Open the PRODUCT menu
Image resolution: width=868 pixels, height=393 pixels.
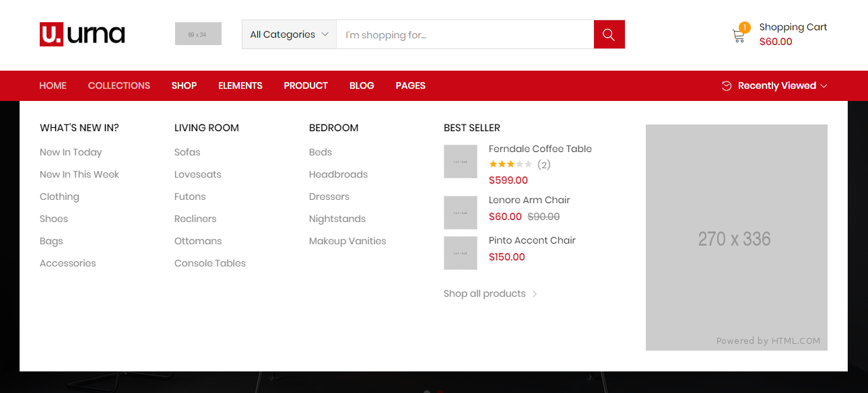pyautogui.click(x=306, y=85)
